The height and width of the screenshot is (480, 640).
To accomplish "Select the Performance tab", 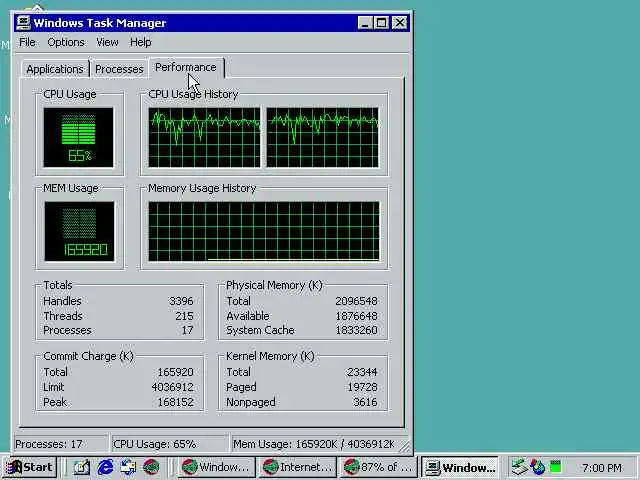I will coord(186,67).
